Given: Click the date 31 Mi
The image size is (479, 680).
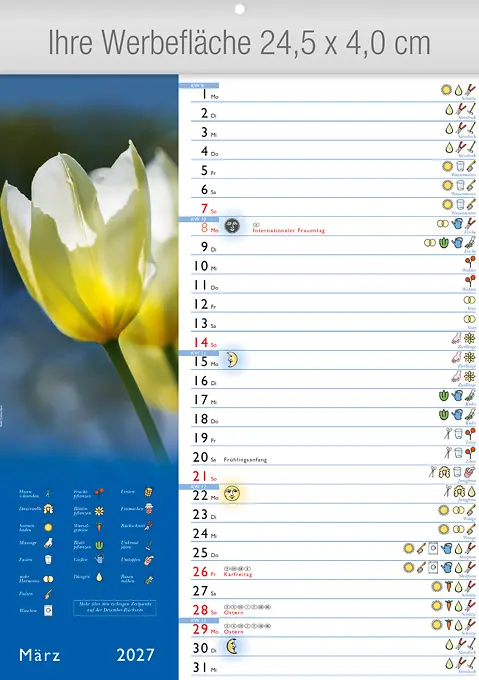Looking at the screenshot, I should coord(205,667).
